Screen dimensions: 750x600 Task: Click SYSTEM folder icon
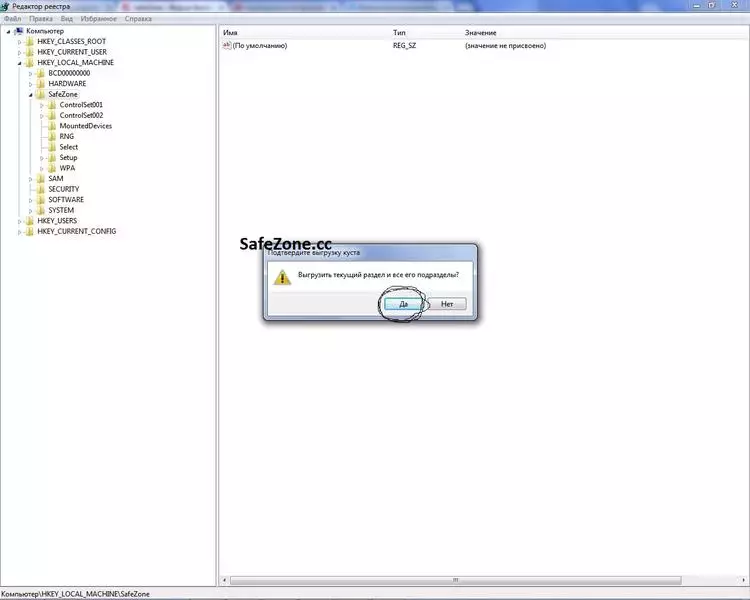coord(41,210)
